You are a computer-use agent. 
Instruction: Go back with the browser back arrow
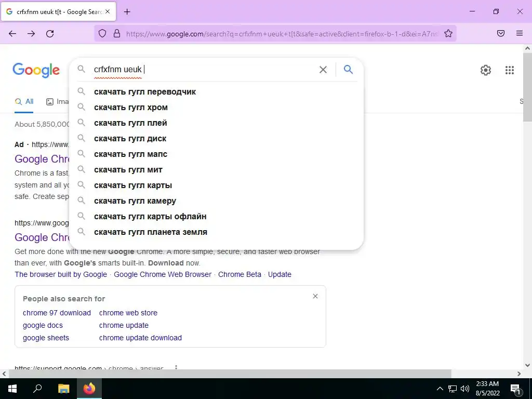coord(12,33)
